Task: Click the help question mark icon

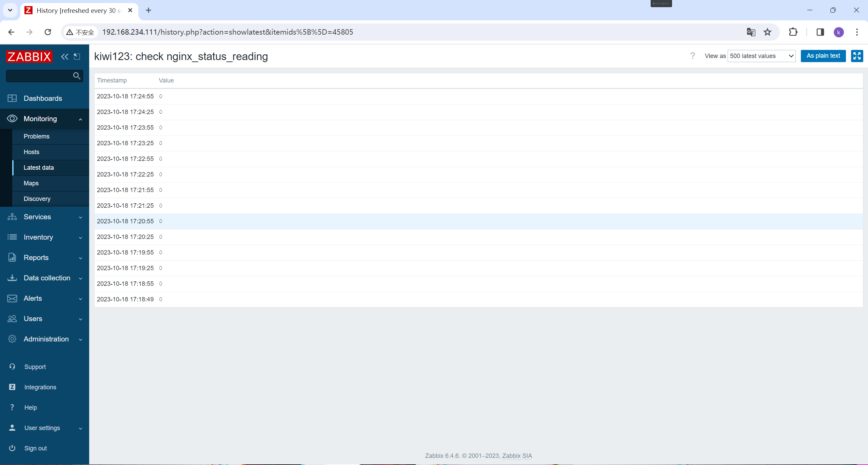Action: tap(692, 56)
